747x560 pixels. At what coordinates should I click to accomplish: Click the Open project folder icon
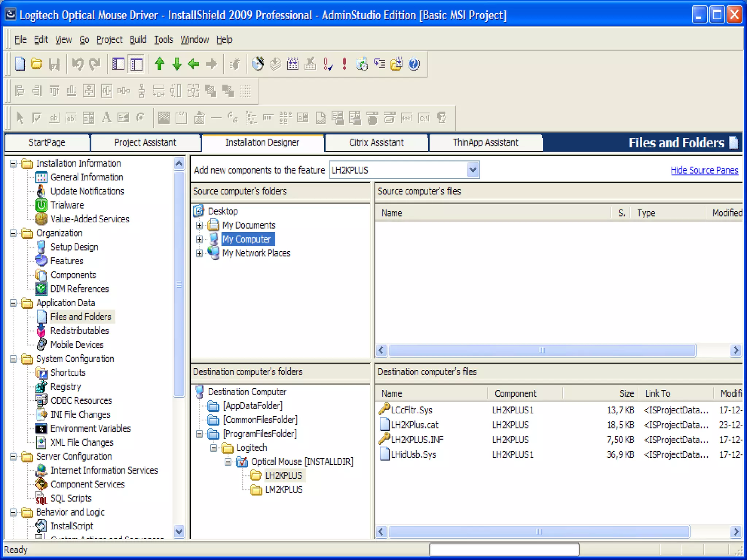(x=36, y=64)
